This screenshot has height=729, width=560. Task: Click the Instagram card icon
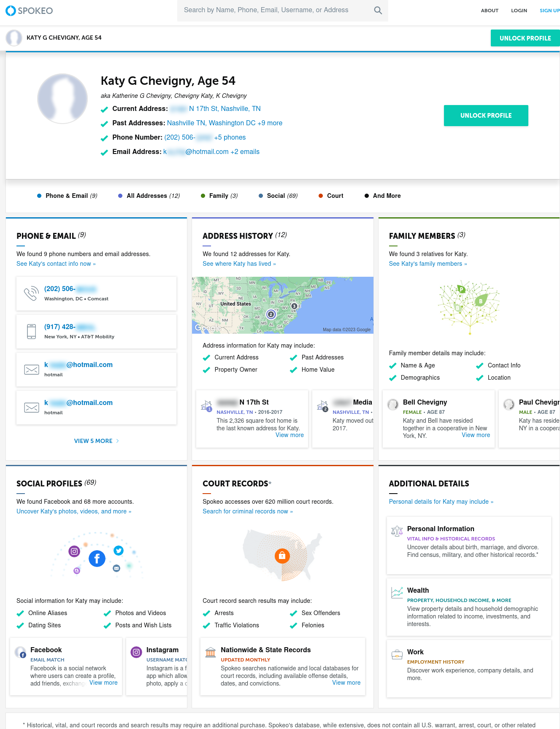tap(136, 652)
